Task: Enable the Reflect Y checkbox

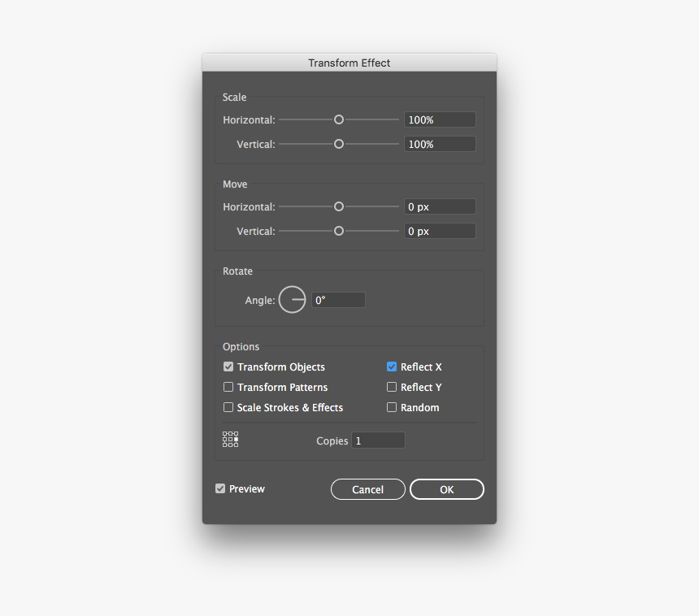Action: coord(392,387)
